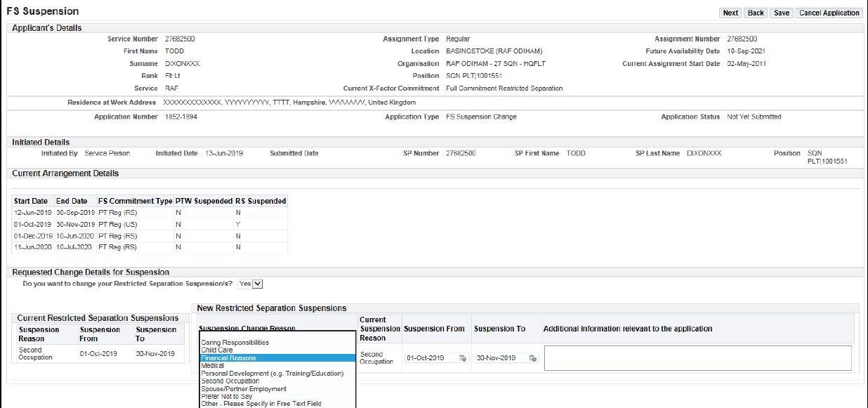Select Prefer Not to Say option
The width and height of the screenshot is (868, 408).
pos(227,396)
